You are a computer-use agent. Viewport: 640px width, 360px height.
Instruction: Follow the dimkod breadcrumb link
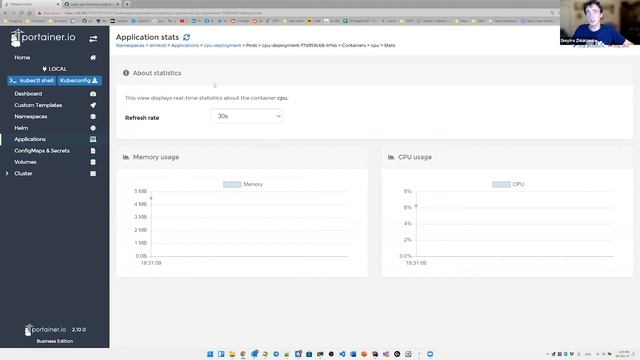tap(158, 45)
